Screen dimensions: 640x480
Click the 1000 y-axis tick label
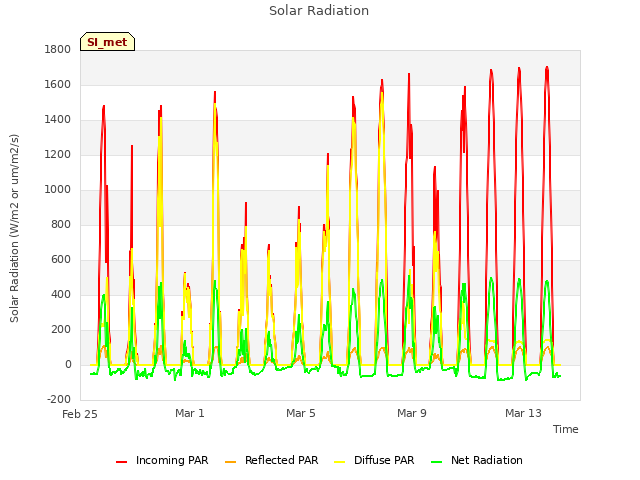58,190
